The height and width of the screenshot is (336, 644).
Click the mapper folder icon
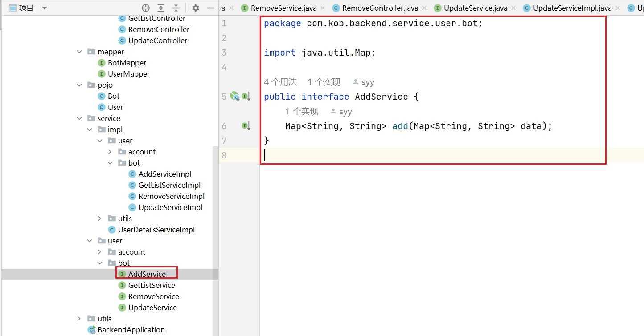(x=91, y=52)
